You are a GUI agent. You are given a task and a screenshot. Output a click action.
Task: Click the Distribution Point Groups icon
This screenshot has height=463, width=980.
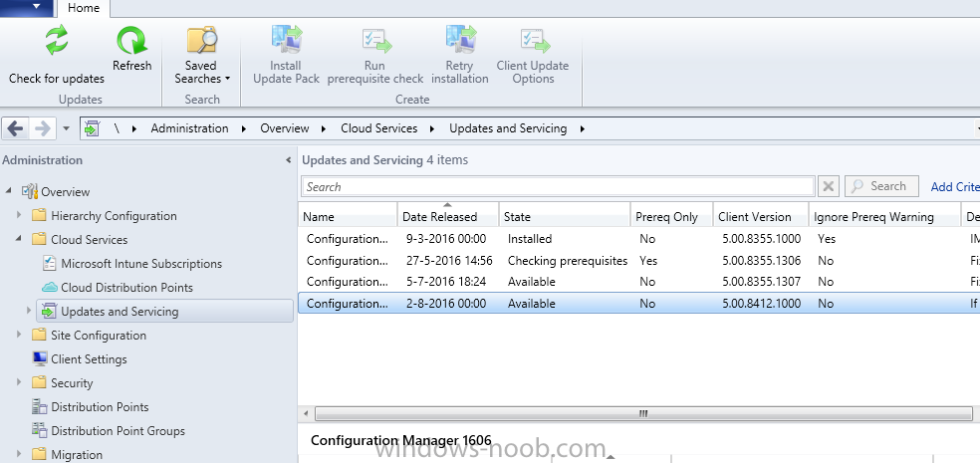click(x=40, y=431)
